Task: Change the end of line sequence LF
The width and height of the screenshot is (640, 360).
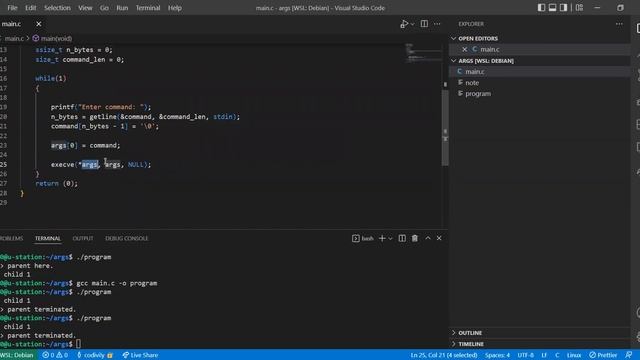Action: [x=544, y=355]
